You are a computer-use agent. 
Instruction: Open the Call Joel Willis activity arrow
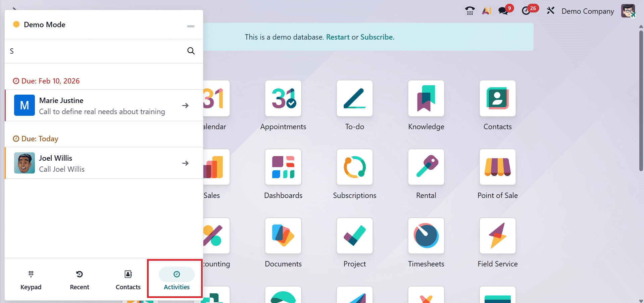pos(185,163)
